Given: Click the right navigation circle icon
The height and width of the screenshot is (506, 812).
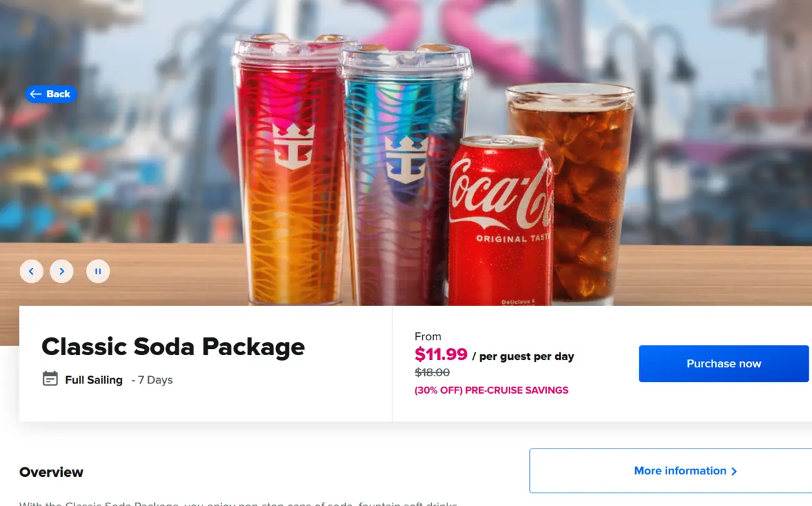Looking at the screenshot, I should [x=62, y=271].
